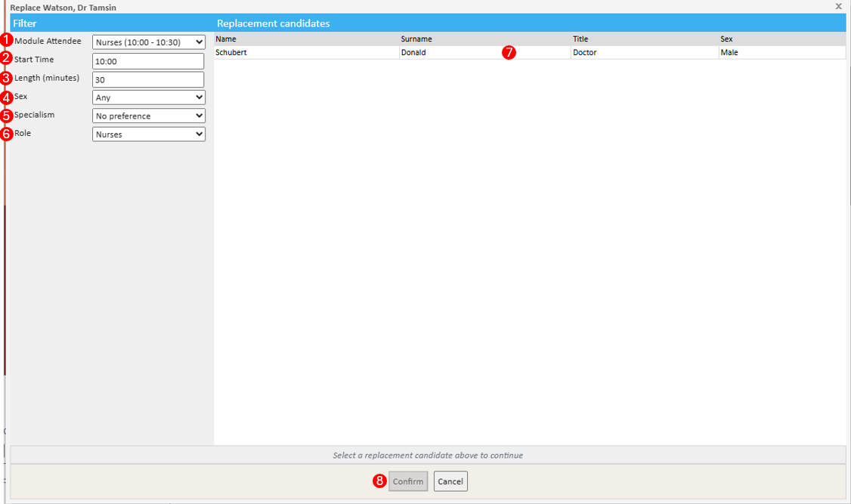Expand the Sex filter dropdown

point(148,97)
